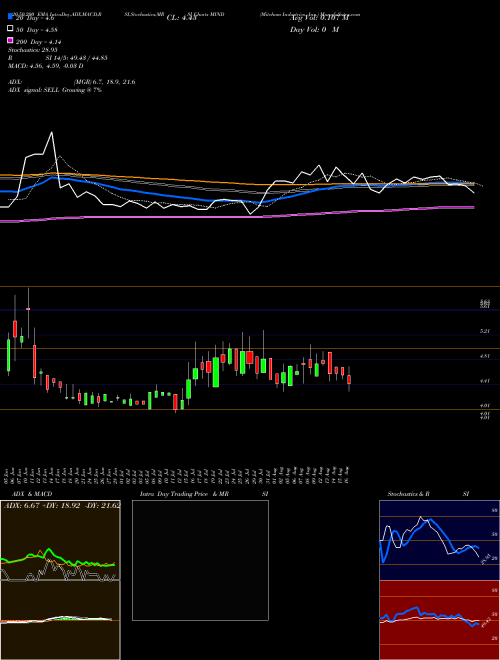Click the 'Intra Day Trading Price & MR' title

184,494
